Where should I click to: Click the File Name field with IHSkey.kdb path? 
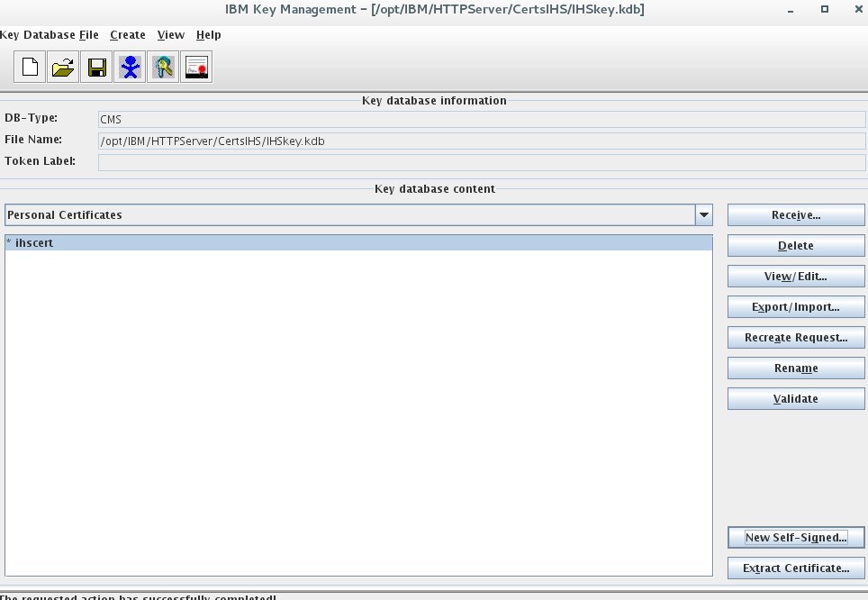coord(482,141)
